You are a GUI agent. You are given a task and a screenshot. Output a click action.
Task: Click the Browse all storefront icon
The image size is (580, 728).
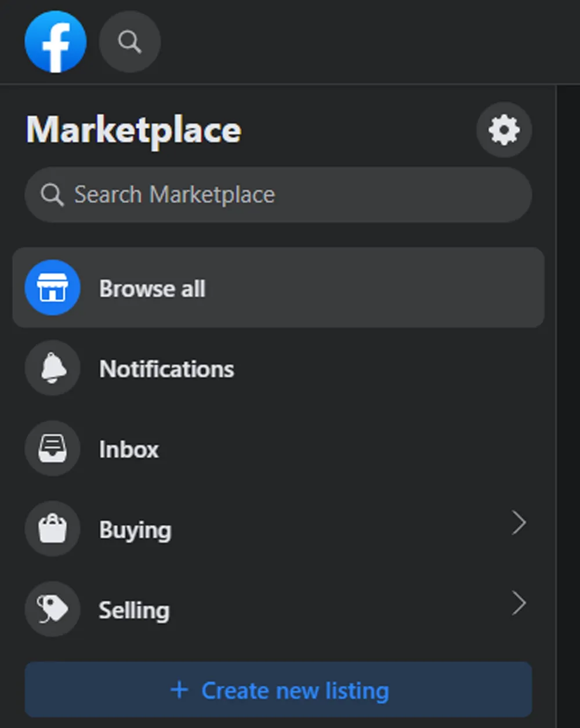point(53,288)
